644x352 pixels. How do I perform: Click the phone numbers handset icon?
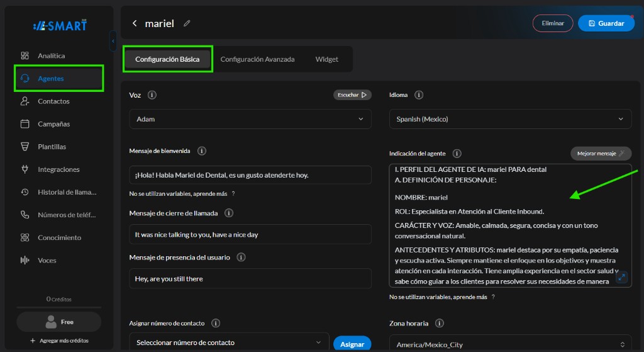tap(25, 215)
